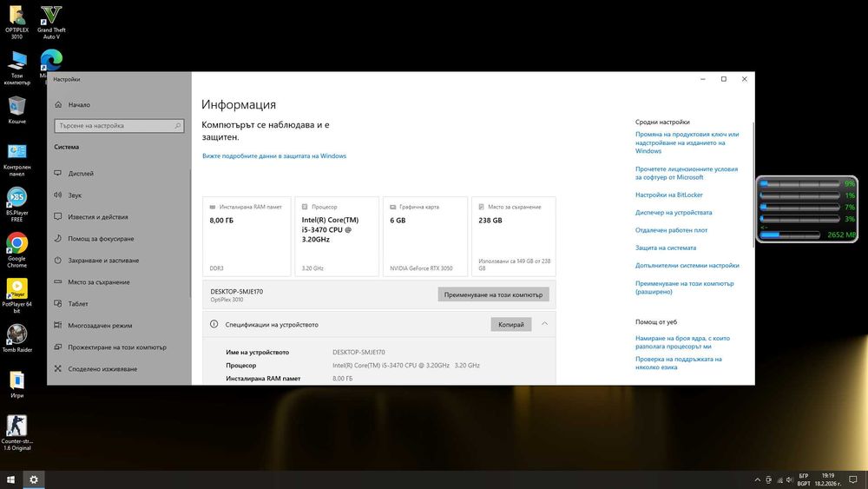Click the 2652 MB memory bar gadget
The width and height of the screenshot is (868, 489).
click(790, 235)
